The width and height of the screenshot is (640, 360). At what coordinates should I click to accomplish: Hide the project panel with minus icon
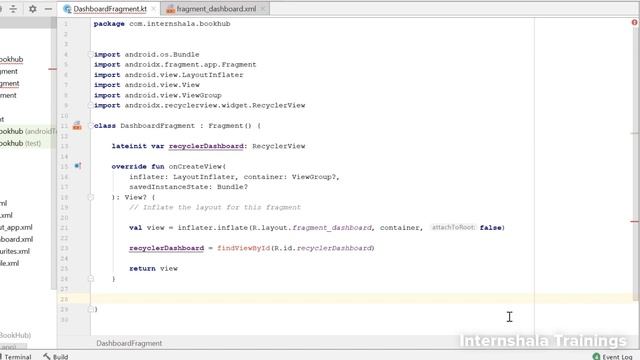click(48, 9)
